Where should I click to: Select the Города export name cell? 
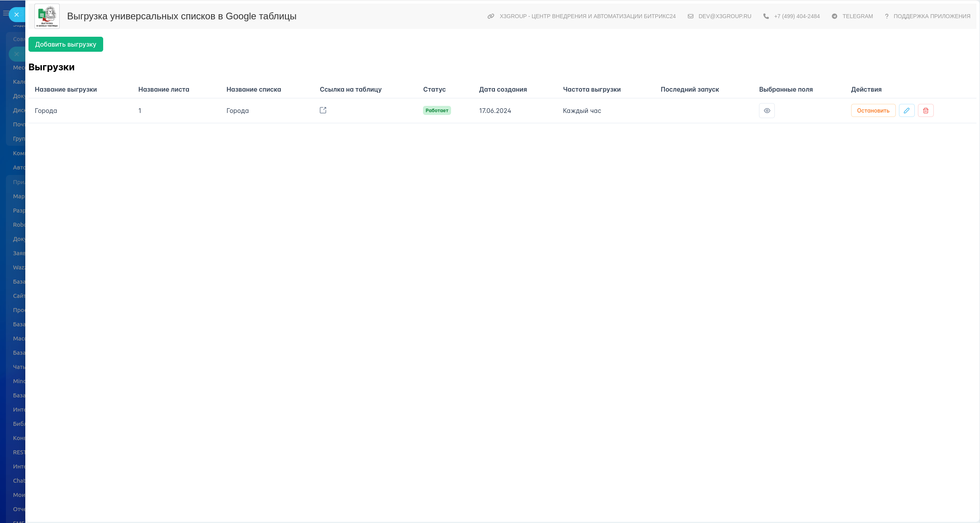pyautogui.click(x=46, y=111)
